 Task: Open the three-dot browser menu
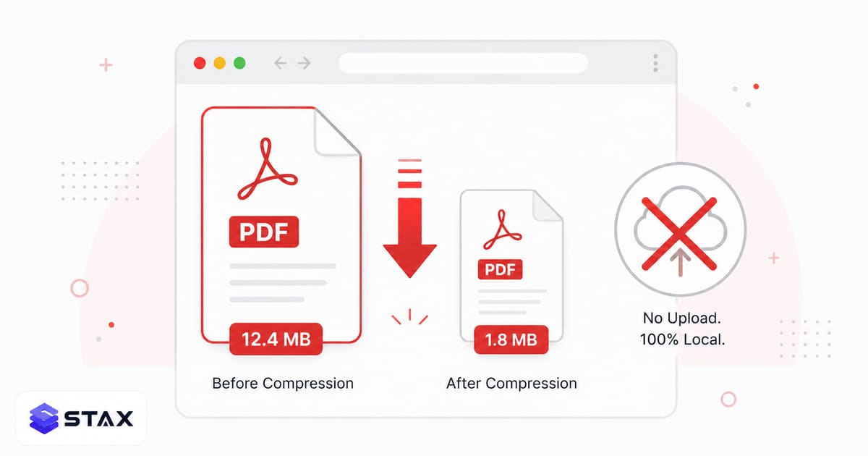[x=655, y=63]
